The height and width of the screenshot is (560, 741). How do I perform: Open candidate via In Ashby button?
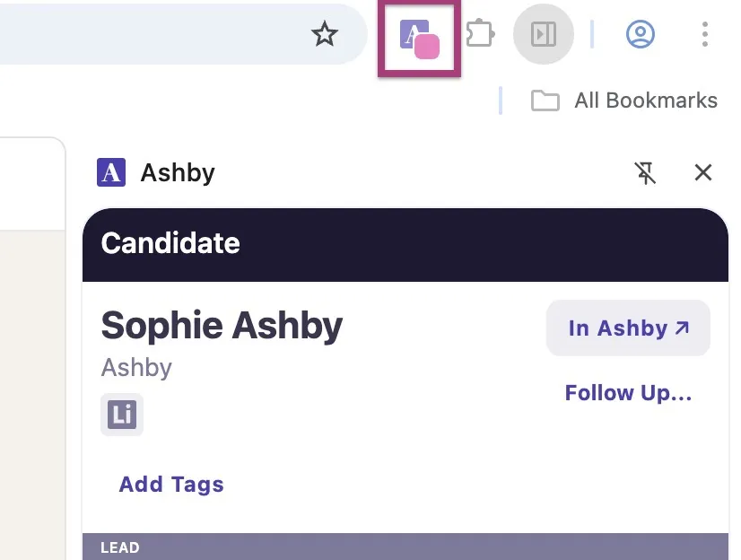click(628, 328)
